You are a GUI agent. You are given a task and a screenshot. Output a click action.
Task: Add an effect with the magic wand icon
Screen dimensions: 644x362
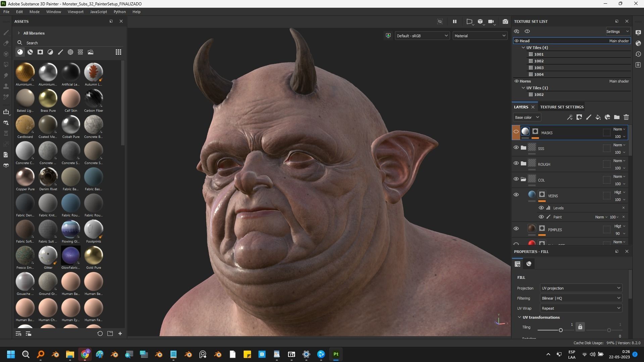coord(570,117)
